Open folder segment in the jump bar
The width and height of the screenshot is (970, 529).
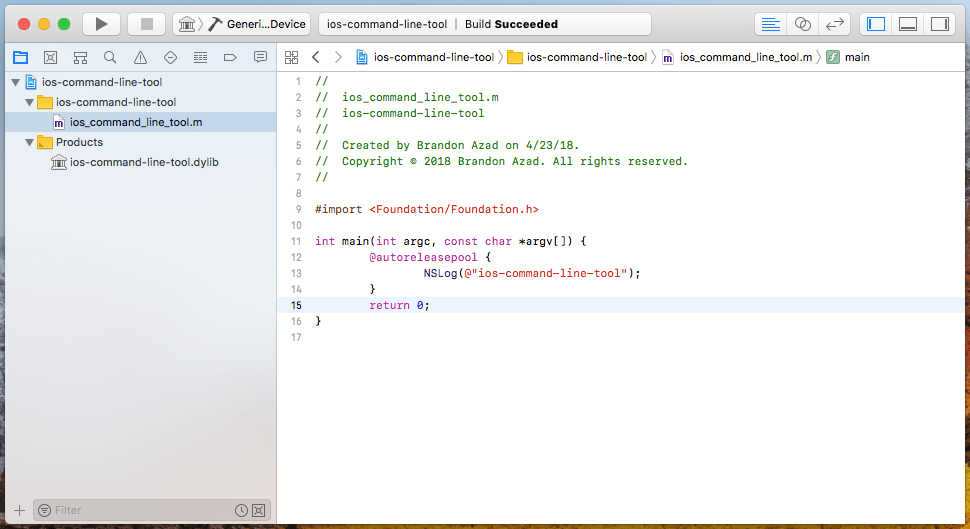(578, 57)
